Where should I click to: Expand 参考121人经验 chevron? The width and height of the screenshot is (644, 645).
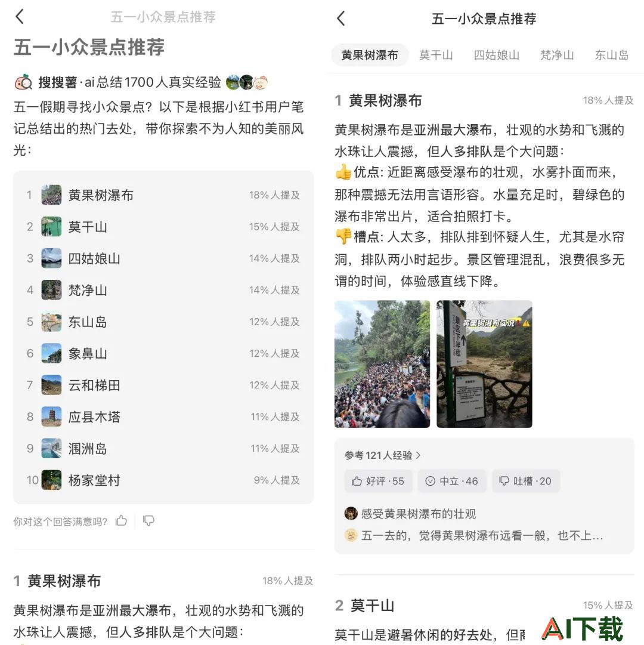[419, 455]
